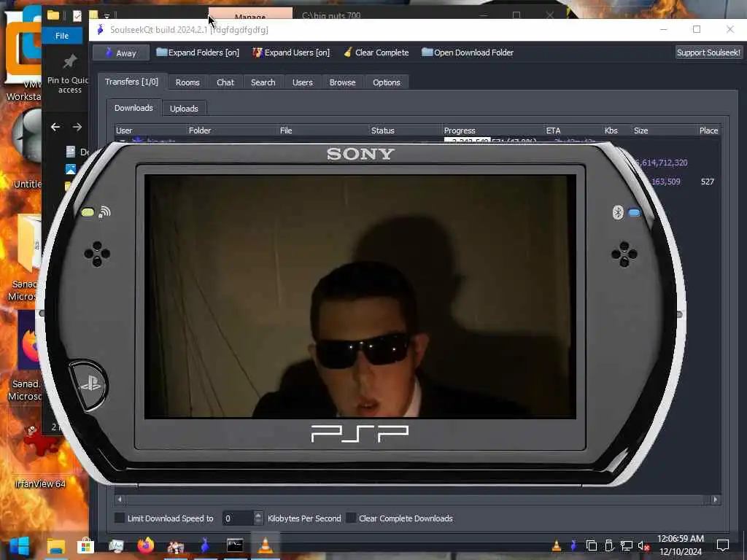Sort transfers by ETA column
The height and width of the screenshot is (560, 747).
pos(574,131)
